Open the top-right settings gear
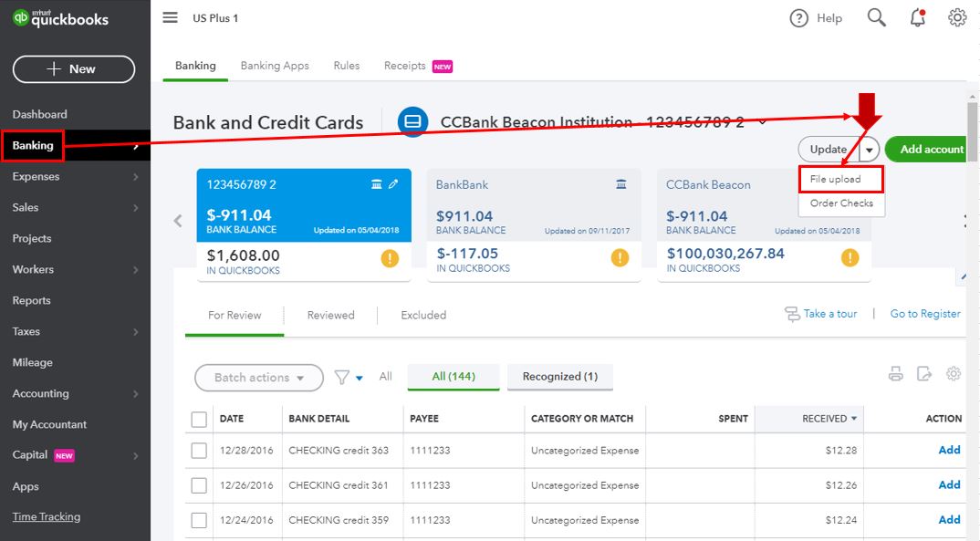 pyautogui.click(x=957, y=17)
